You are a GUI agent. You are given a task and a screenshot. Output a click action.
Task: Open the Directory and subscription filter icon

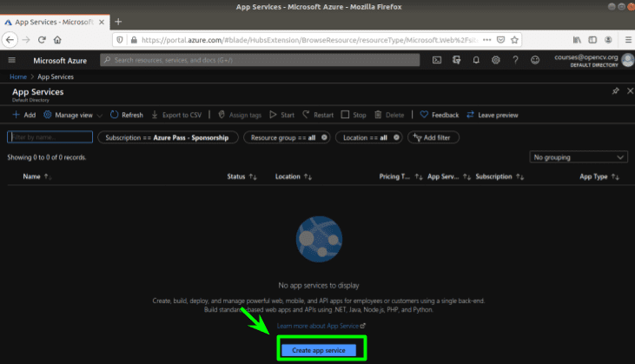(456, 60)
